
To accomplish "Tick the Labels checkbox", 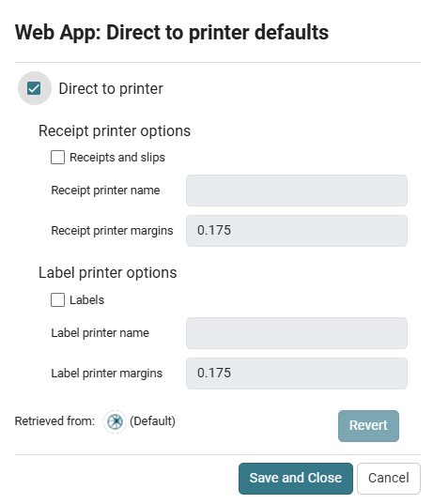I will [x=57, y=300].
